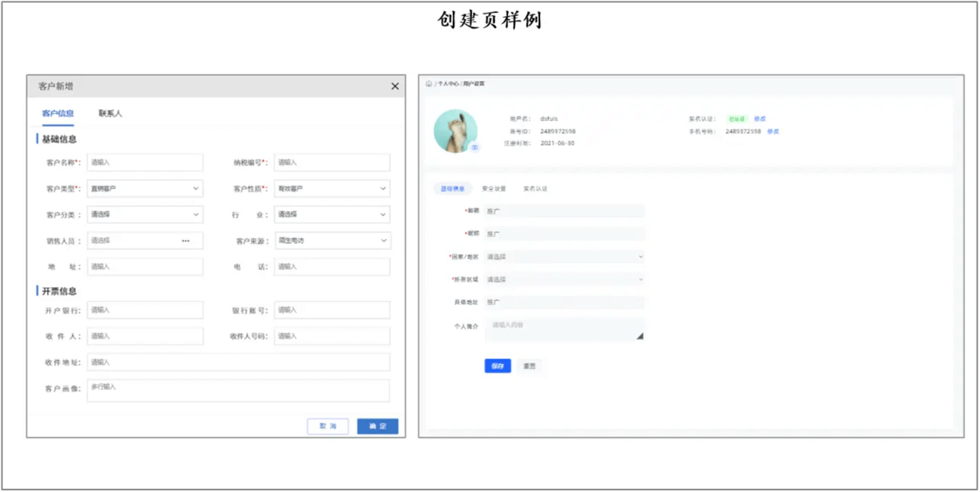Click the 重置 button
The width and height of the screenshot is (980, 492).
pyautogui.click(x=529, y=366)
